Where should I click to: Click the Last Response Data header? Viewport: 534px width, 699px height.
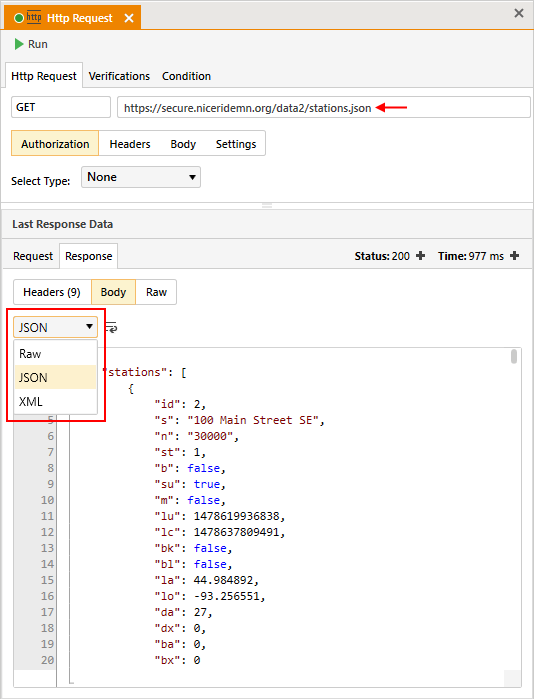tap(62, 224)
